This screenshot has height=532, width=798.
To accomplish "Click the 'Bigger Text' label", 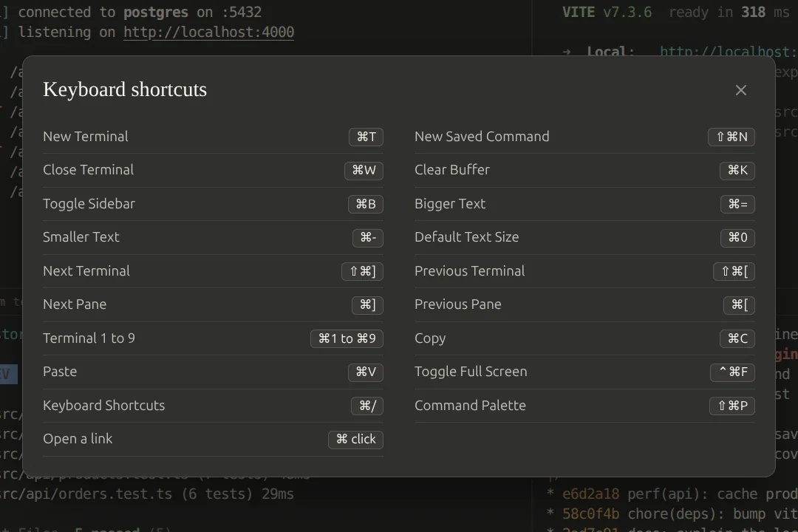I will coord(450,204).
